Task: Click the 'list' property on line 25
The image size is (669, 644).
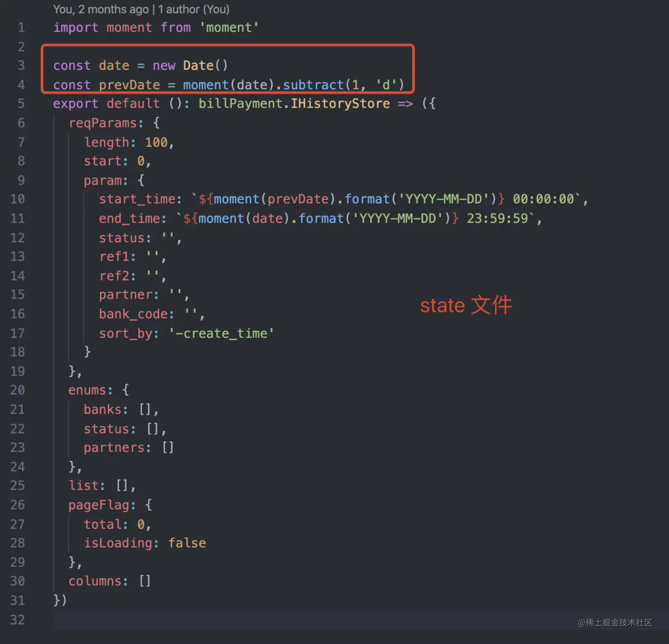Action: point(84,486)
